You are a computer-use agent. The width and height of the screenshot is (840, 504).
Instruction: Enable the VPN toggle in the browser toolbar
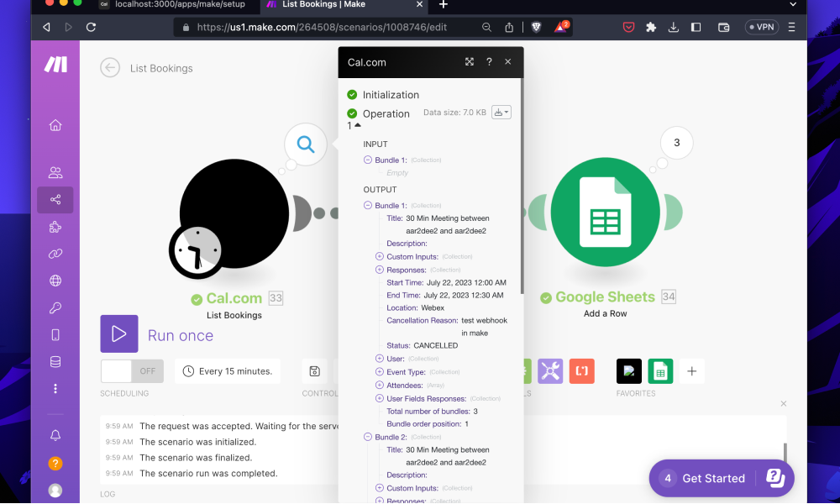[761, 26]
